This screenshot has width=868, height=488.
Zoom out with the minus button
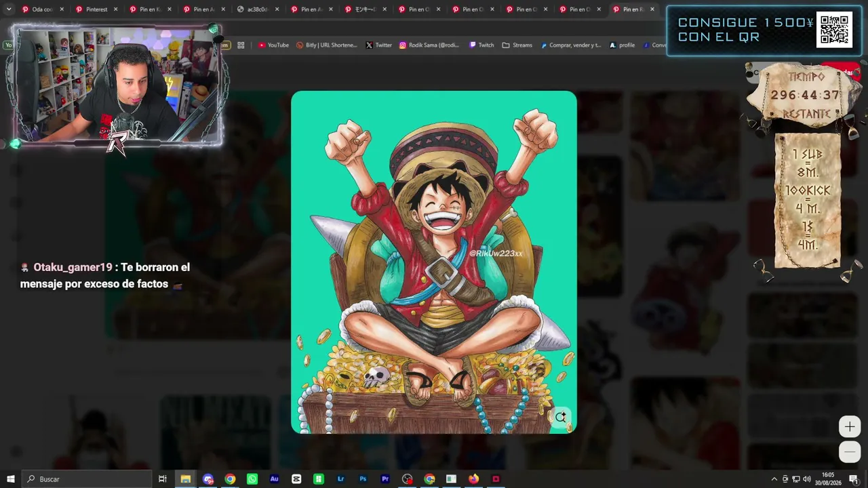pos(850,451)
